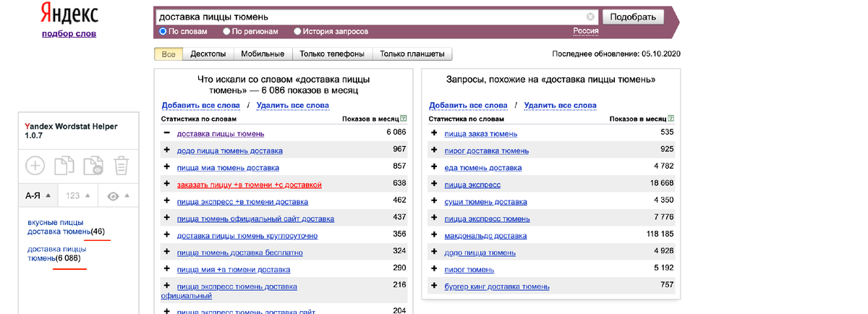Add 'пирог доставка тюмень' with plus icon
The height and width of the screenshot is (314, 868).
[x=435, y=150]
